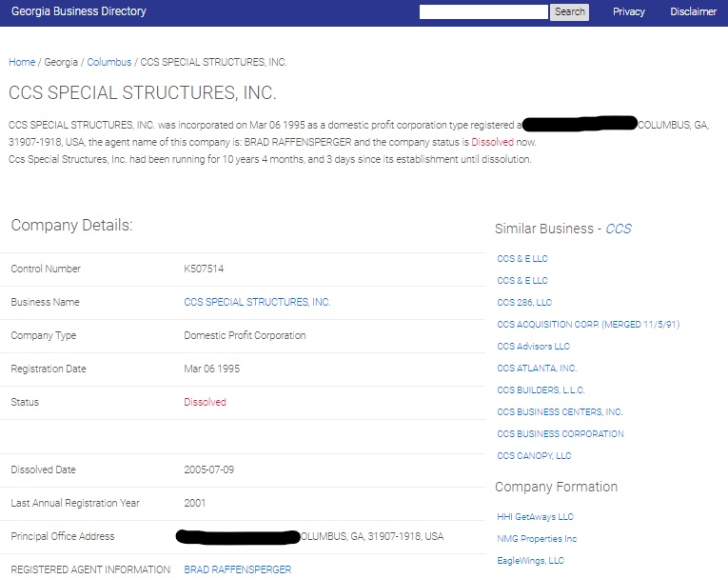Image resolution: width=728 pixels, height=579 pixels.
Task: Click the Search button
Action: click(569, 12)
